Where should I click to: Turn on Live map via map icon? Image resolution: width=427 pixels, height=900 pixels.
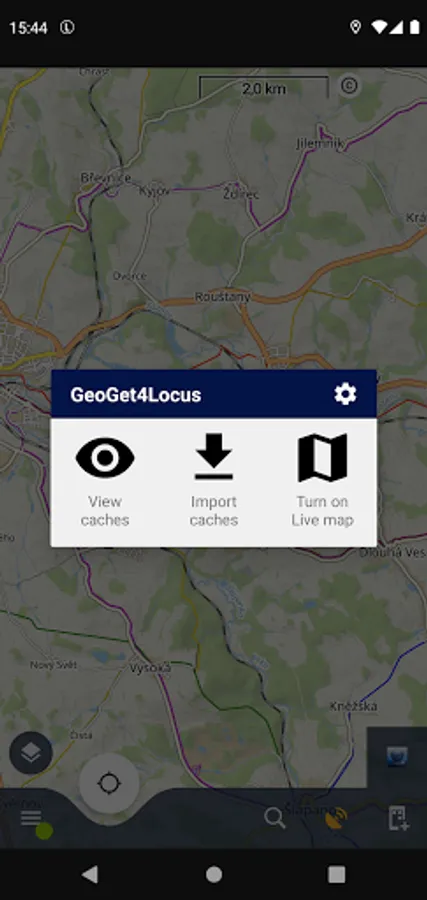click(x=323, y=457)
